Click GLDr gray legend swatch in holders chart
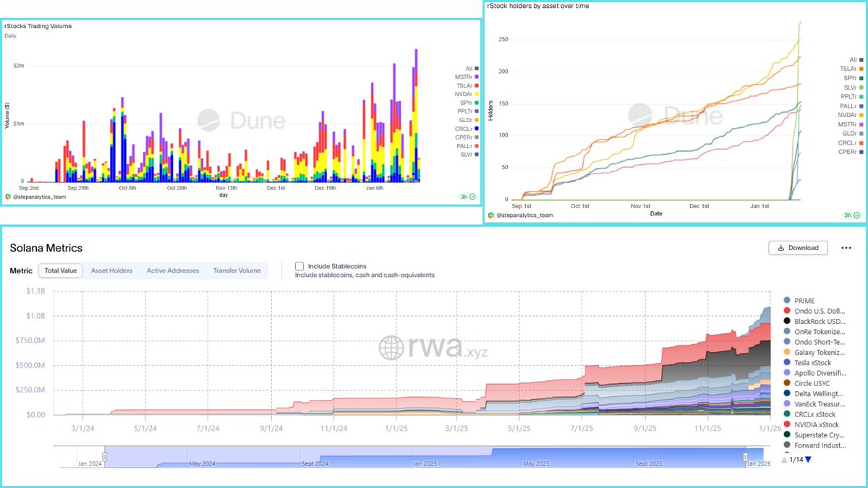This screenshot has width=868, height=488. click(x=862, y=134)
